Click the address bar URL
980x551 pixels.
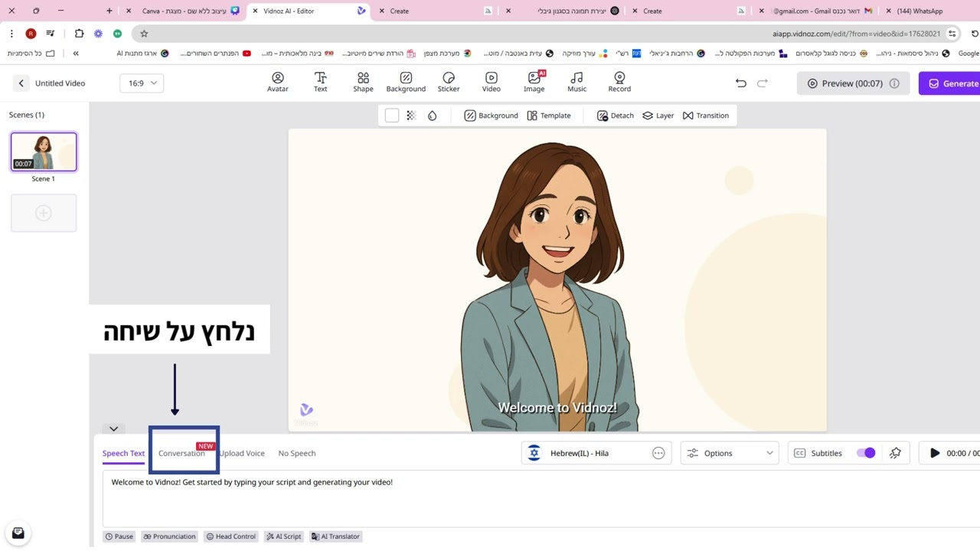(x=856, y=34)
